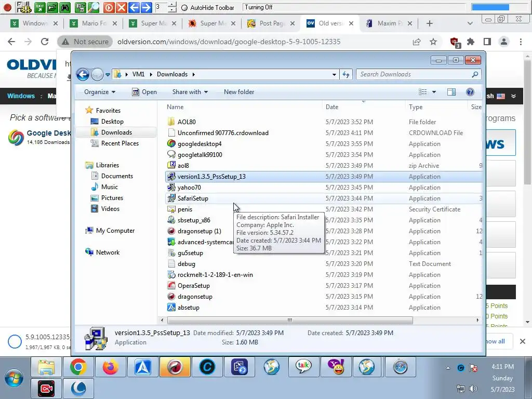Sort files by the Name column
532x399 pixels.
pyautogui.click(x=175, y=107)
